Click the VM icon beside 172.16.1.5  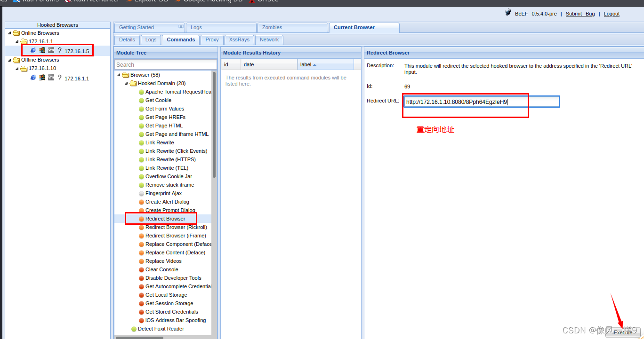(51, 50)
